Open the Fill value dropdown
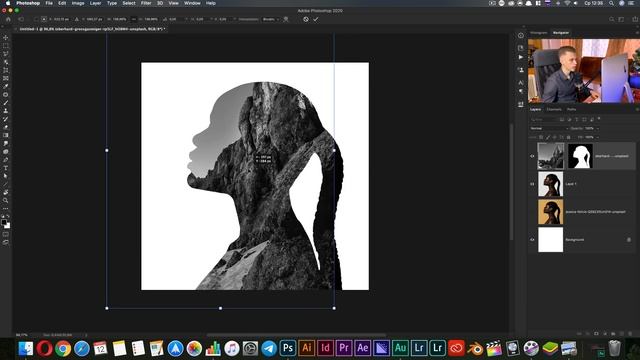This screenshot has height=360, width=640. click(x=598, y=137)
